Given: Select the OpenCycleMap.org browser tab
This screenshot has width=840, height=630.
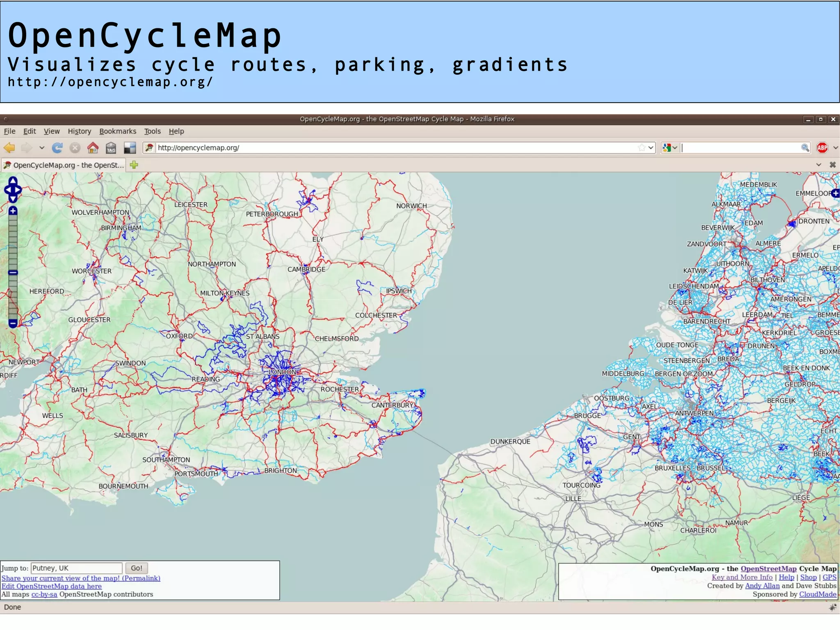Looking at the screenshot, I should tap(63, 165).
